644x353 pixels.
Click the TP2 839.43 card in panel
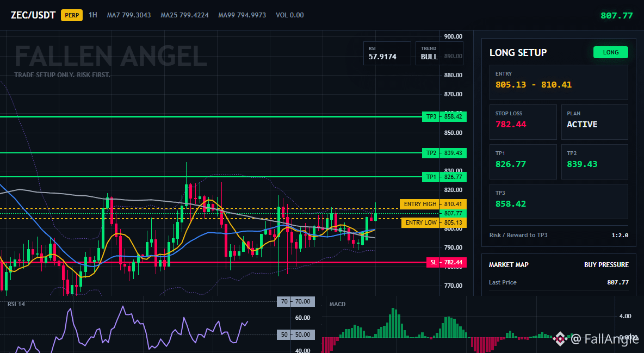[595, 162]
